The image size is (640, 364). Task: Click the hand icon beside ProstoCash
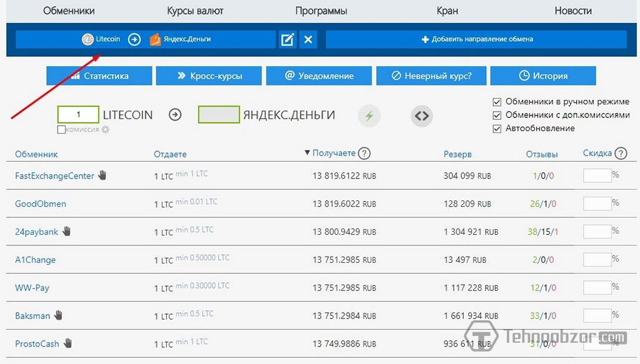67,343
